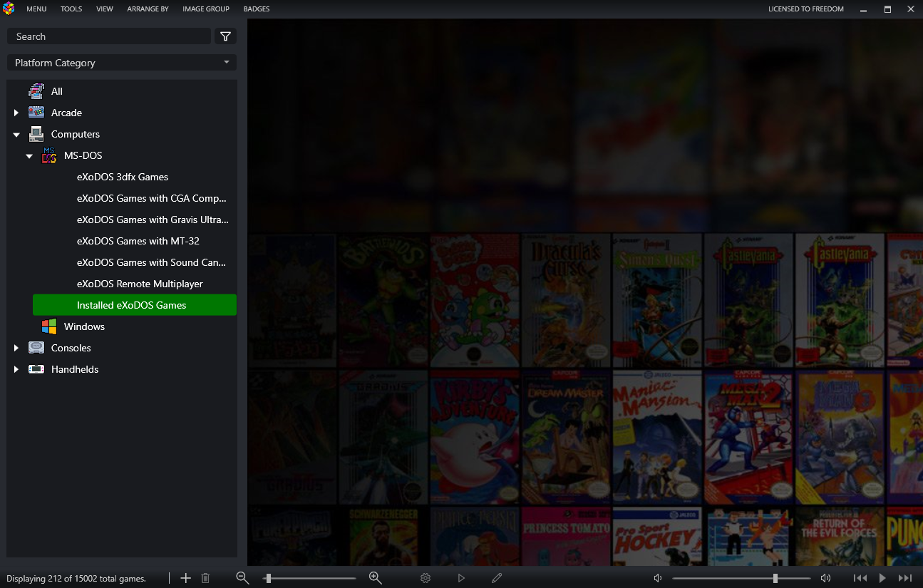The width and height of the screenshot is (923, 588).
Task: Click the Computers category icon
Action: 36,134
